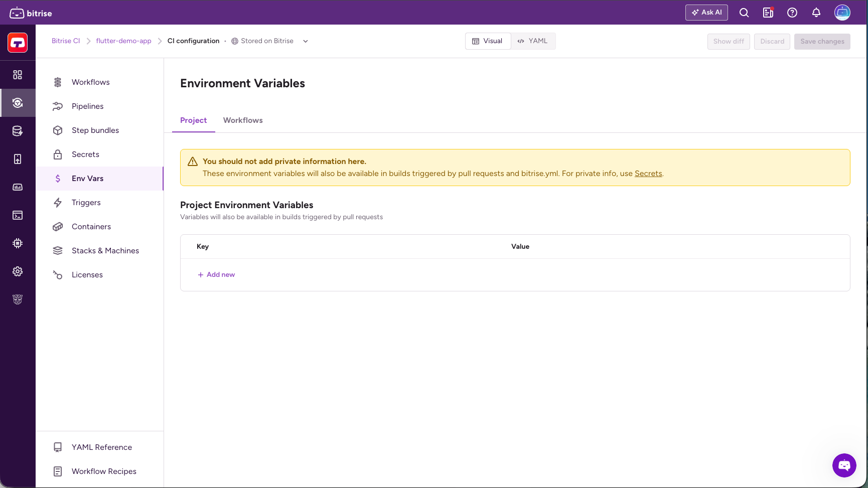Open the release management phone icon

pos(18,159)
